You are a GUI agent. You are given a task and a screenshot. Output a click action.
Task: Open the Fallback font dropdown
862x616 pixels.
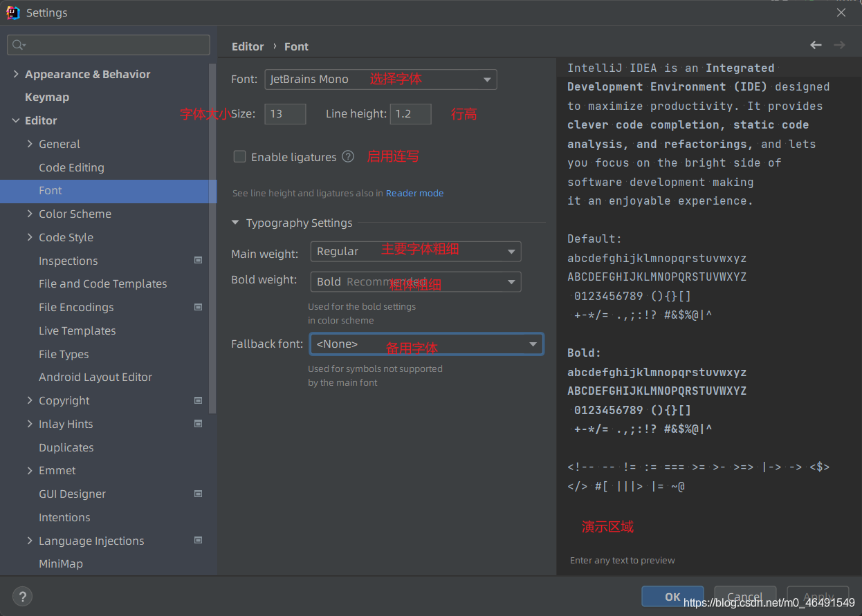pyautogui.click(x=426, y=344)
